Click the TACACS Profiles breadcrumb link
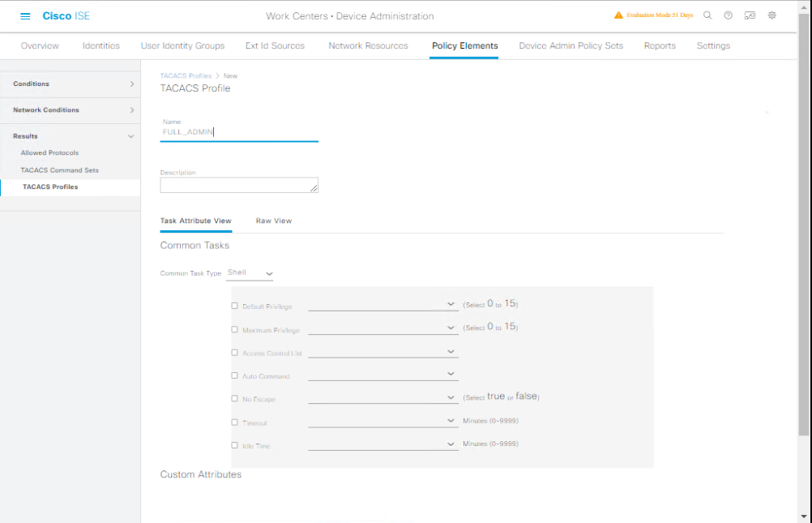This screenshot has height=523, width=812. (x=186, y=75)
